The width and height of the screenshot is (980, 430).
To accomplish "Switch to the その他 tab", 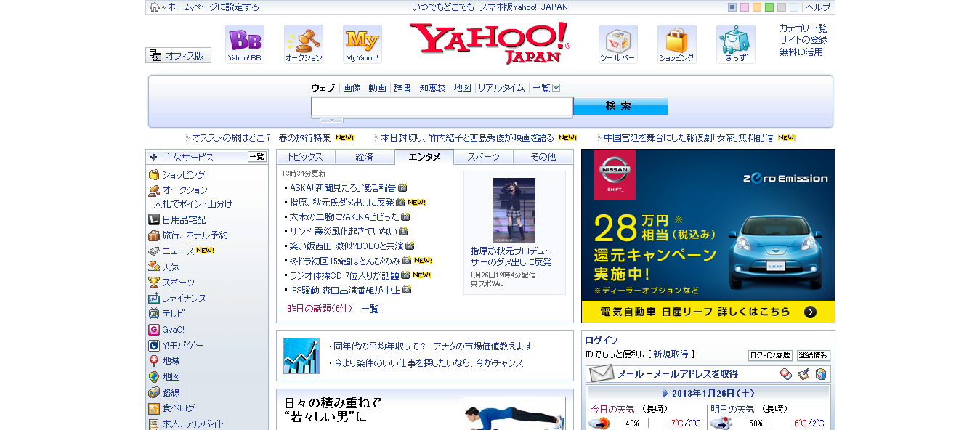I will (x=543, y=157).
